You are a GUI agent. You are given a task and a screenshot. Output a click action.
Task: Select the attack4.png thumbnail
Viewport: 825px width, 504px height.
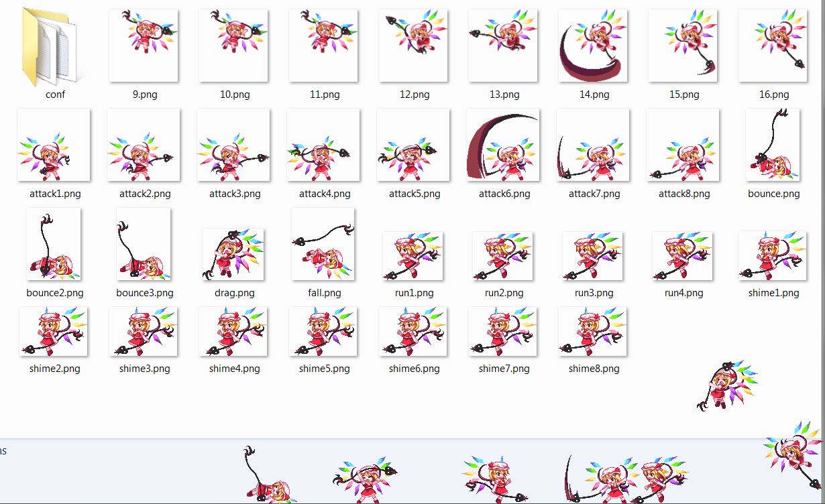pos(323,145)
